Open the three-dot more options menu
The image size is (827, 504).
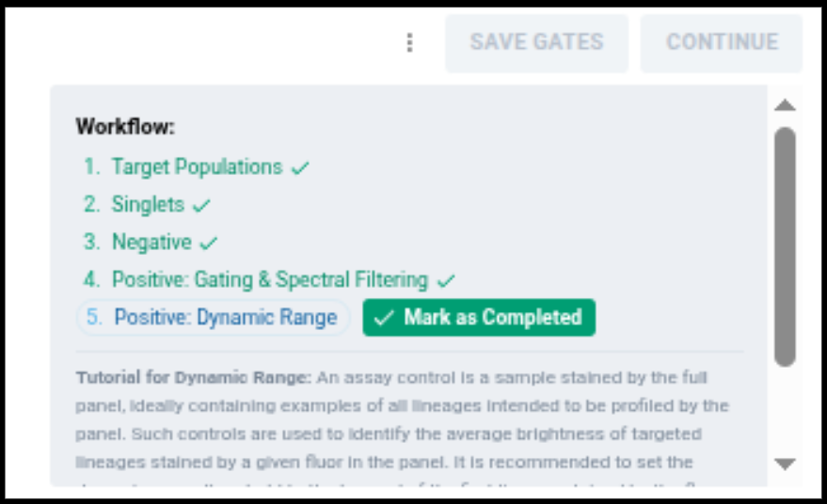(x=408, y=43)
